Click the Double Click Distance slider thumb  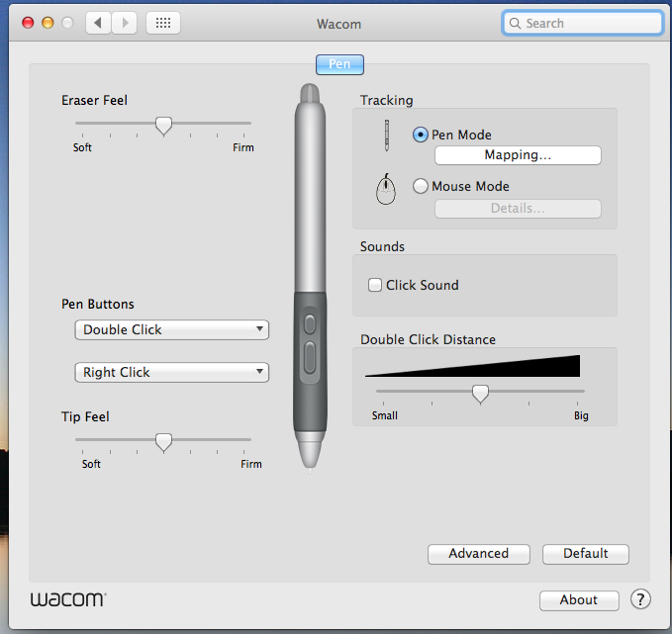480,394
